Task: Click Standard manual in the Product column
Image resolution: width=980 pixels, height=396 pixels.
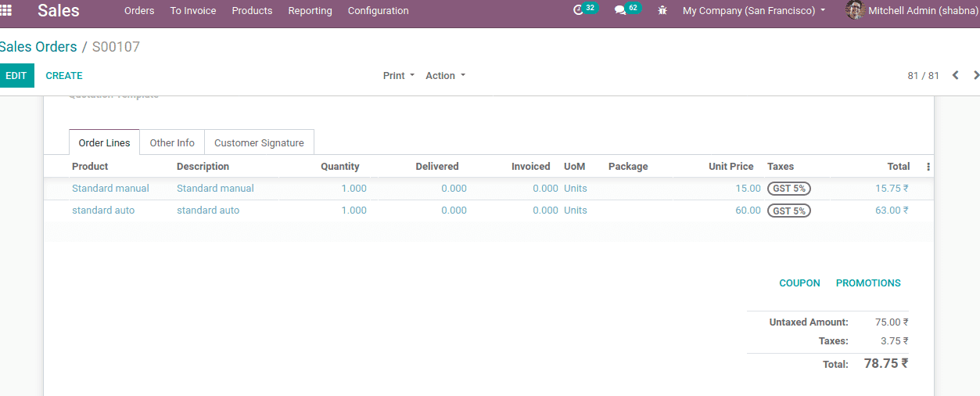Action: 110,189
